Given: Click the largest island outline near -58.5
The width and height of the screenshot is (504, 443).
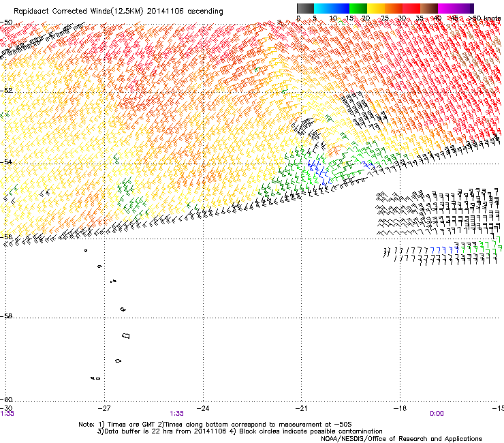Looking at the screenshot, I should click(126, 335).
